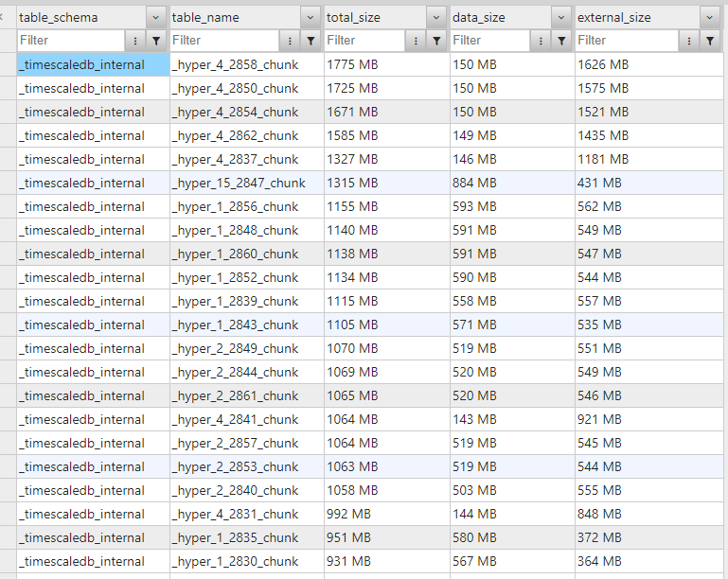Select cell _hyper_2_2861_chunk

(247, 395)
